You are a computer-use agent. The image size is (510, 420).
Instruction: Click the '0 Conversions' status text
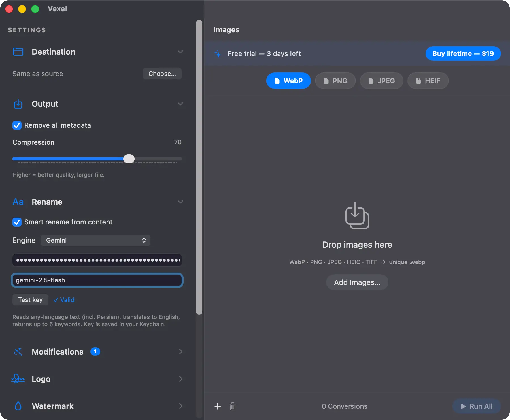click(345, 406)
